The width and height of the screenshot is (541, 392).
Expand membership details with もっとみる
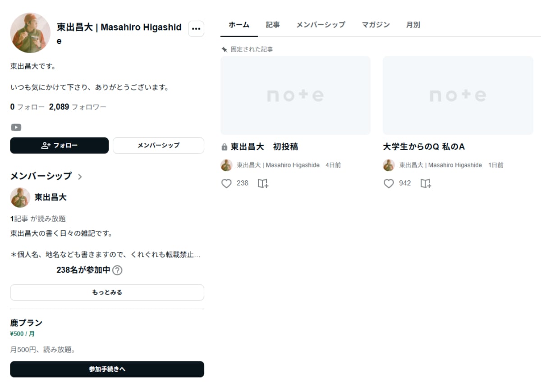[x=107, y=292]
